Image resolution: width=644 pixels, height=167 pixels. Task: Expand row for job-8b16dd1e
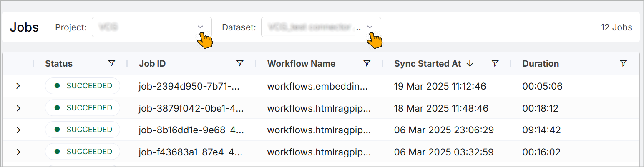(18, 130)
